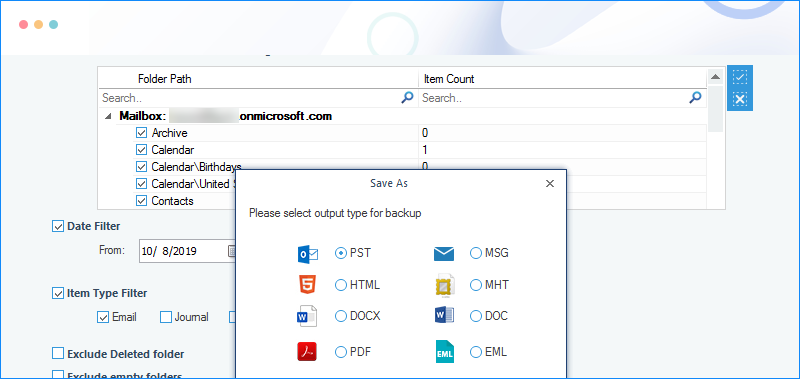This screenshot has width=800, height=379.
Task: Click the Word DOC format icon
Action: (444, 316)
